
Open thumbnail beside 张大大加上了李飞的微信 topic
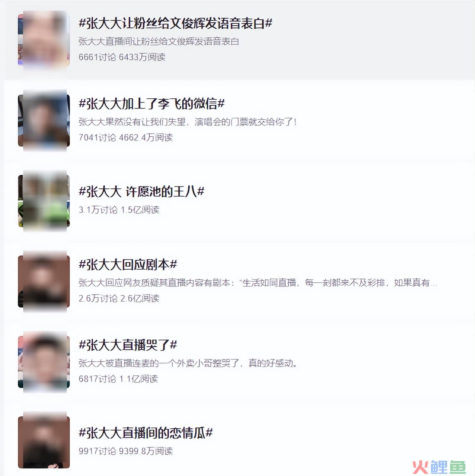coord(44,121)
